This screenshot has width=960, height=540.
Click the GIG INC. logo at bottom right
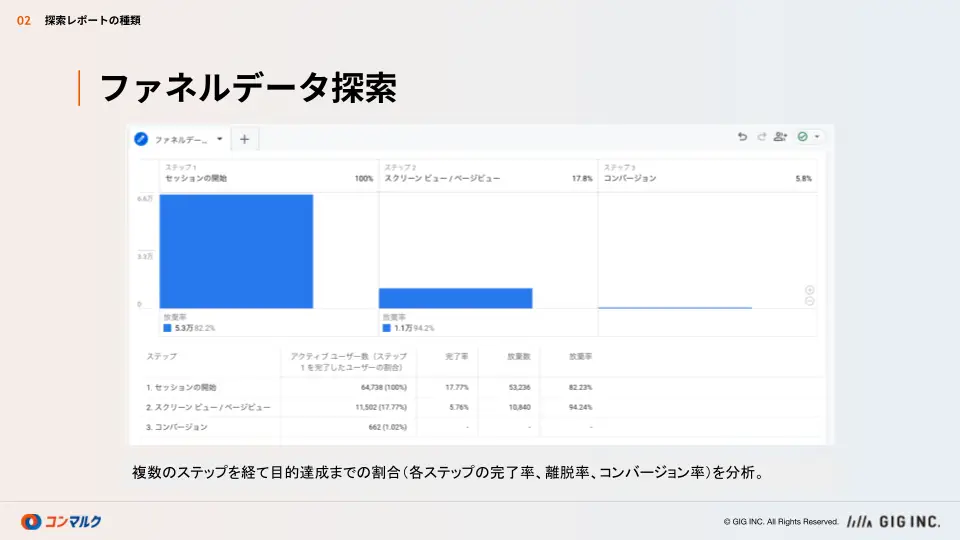(x=893, y=522)
